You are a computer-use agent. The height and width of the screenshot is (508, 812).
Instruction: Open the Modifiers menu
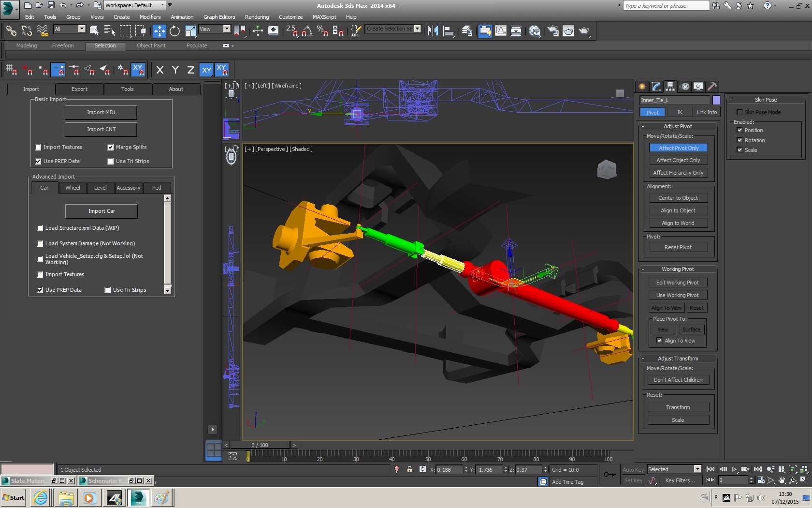[150, 17]
